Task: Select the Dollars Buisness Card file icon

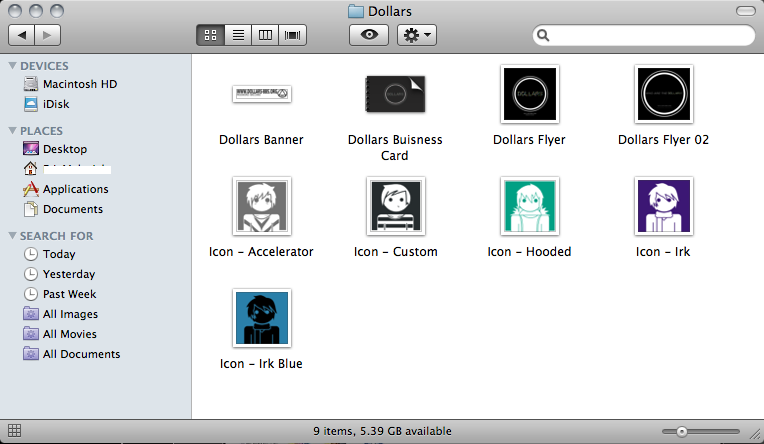Action: pyautogui.click(x=395, y=94)
